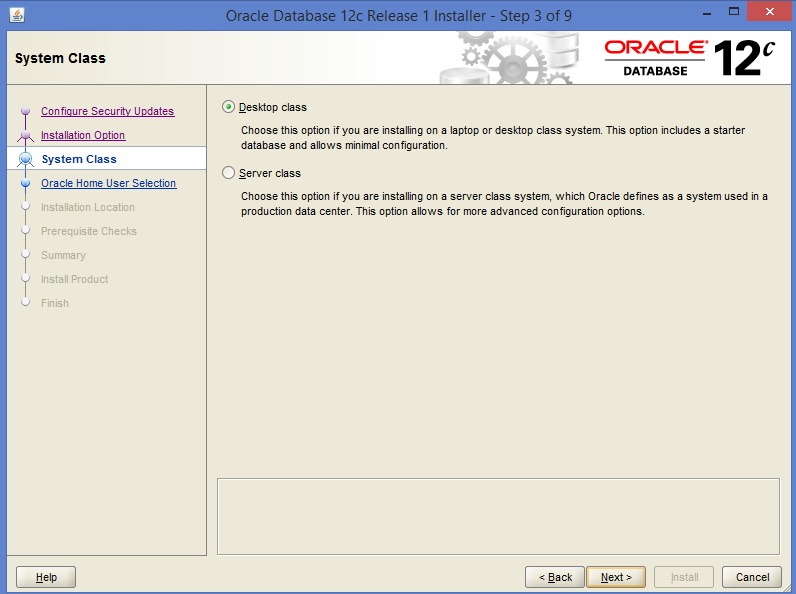Click the Oracle Home User Selection step marker
The image size is (796, 594).
[25, 183]
